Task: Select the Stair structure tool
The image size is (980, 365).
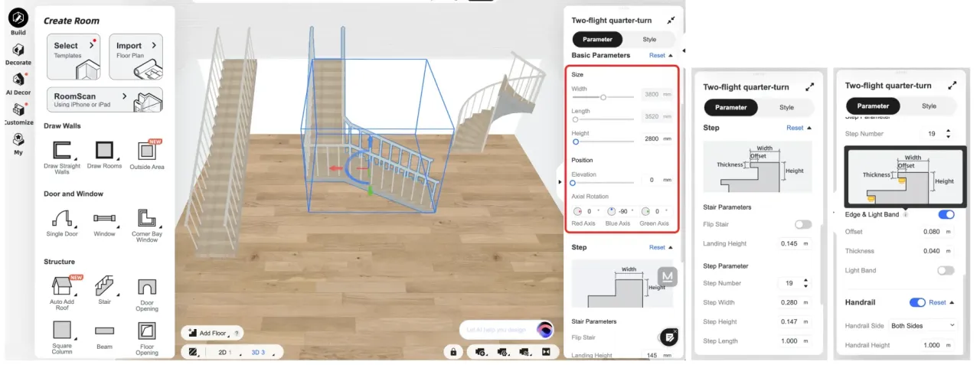Action: [x=104, y=287]
